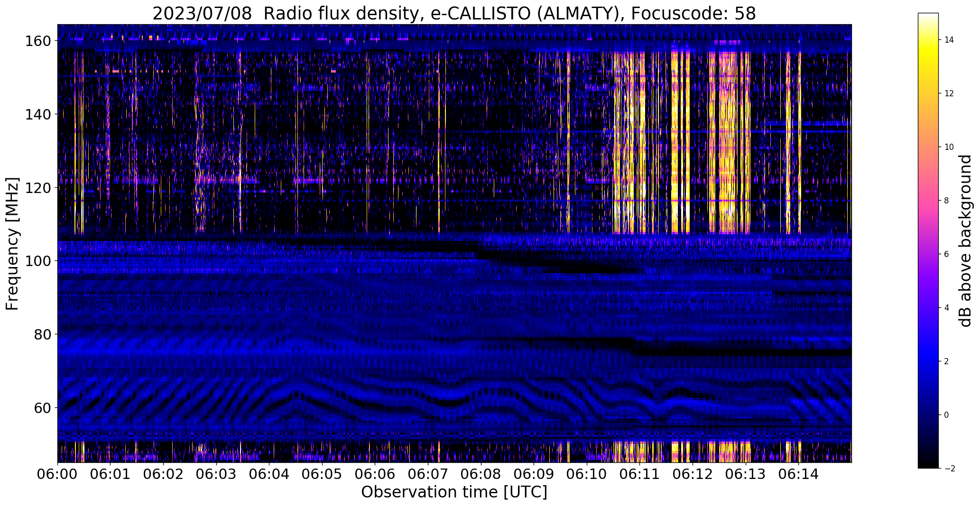Viewport: 980px width, 506px height.
Task: Click the 60 MHz frequency tick label
Action: click(x=42, y=408)
